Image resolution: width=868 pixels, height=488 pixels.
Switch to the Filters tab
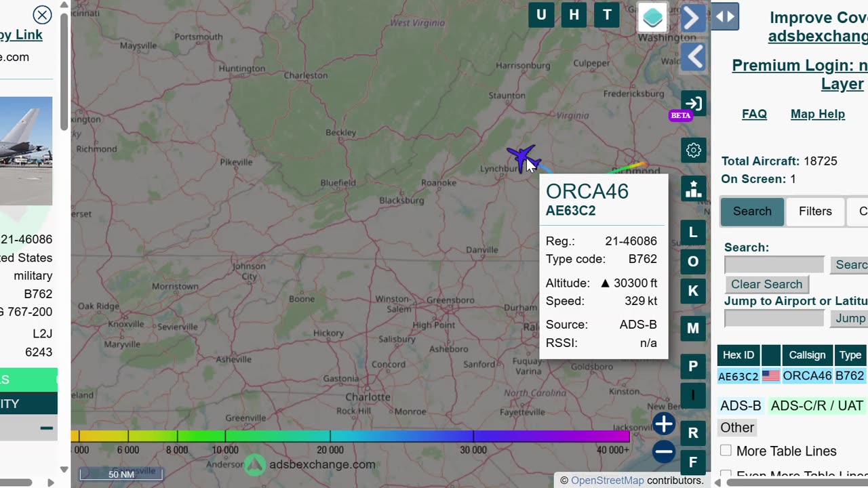(x=815, y=211)
